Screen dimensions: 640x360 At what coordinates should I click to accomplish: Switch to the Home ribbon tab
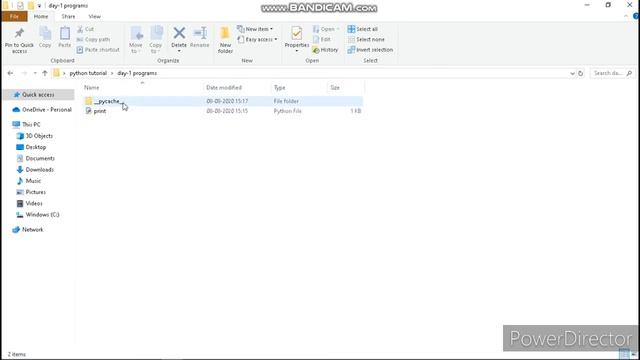[x=41, y=16]
